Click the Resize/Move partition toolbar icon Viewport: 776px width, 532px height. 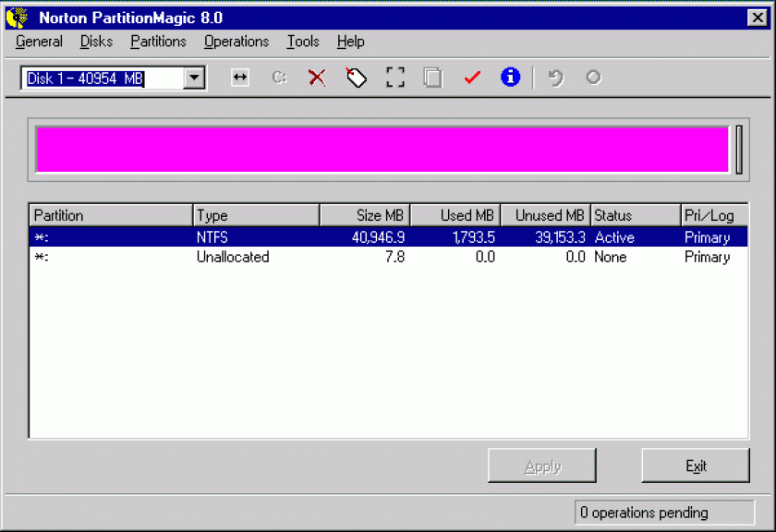(x=240, y=78)
